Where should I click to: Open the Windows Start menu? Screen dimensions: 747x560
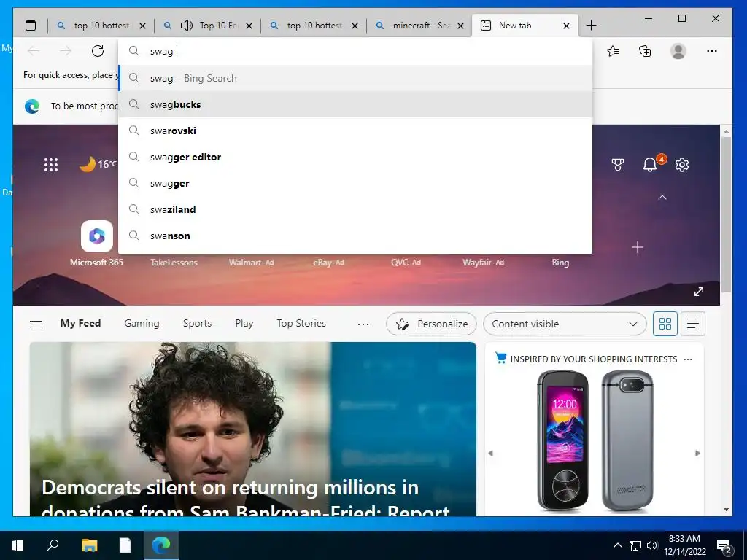coord(18,545)
